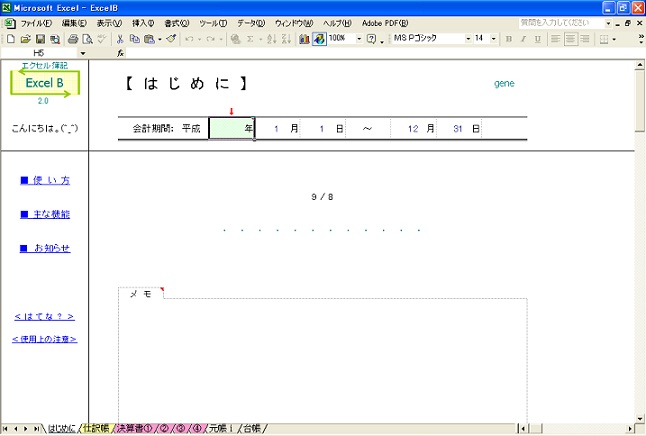Switch to the 仕訳帳 sheet tab

coord(96,429)
